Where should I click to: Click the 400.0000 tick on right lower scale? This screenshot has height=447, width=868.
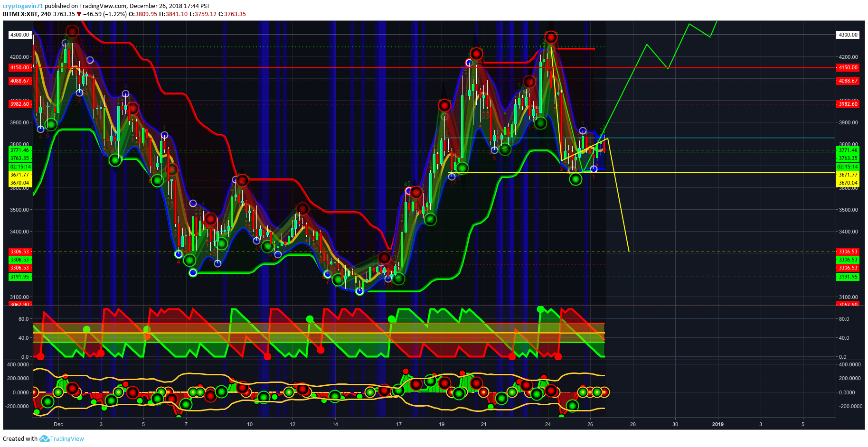(x=850, y=364)
